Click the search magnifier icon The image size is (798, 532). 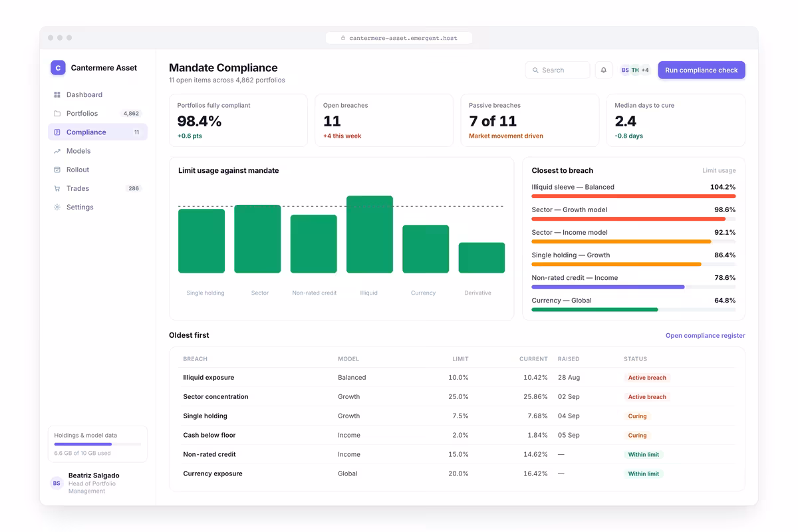535,70
